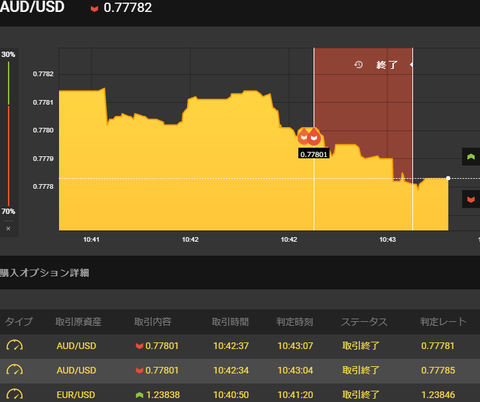Click trade time 10:42:34
Image resolution: width=480 pixels, height=402 pixels.
point(231,370)
